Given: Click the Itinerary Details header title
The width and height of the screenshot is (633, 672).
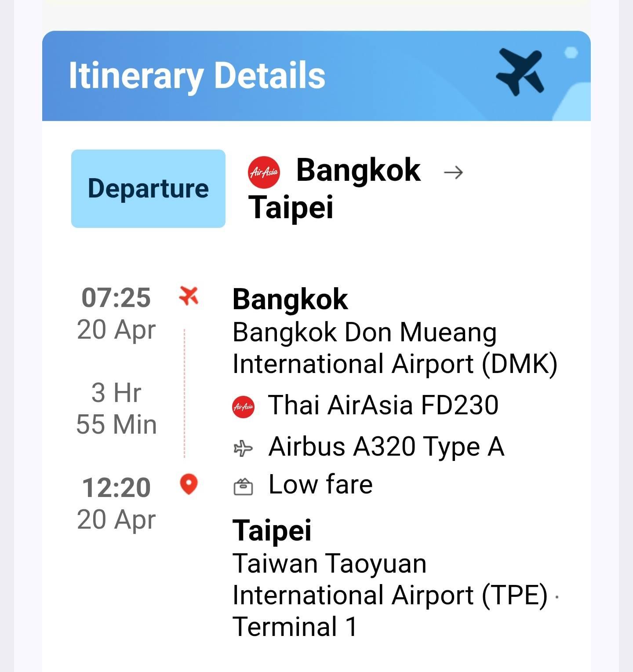Looking at the screenshot, I should pos(197,76).
